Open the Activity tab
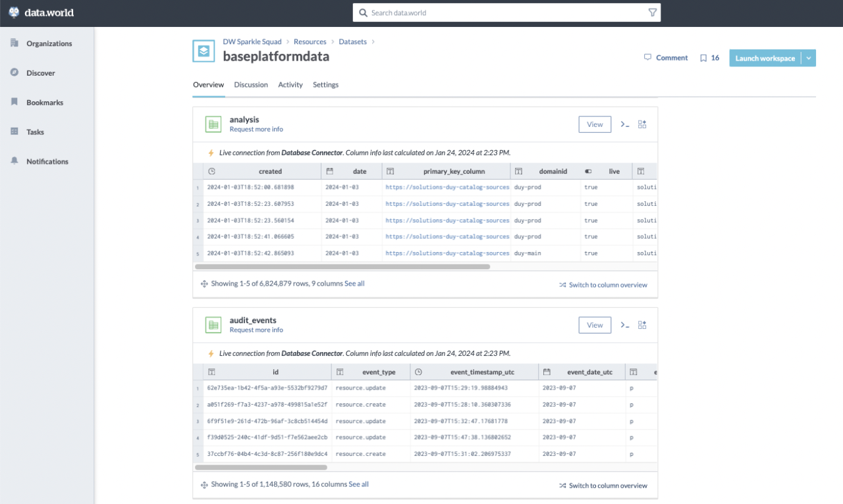 coord(290,85)
